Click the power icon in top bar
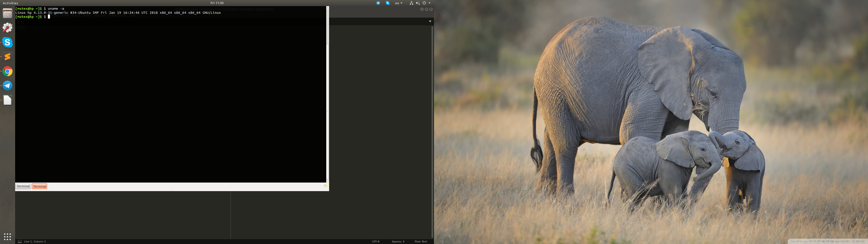868x244 pixels. tap(424, 3)
